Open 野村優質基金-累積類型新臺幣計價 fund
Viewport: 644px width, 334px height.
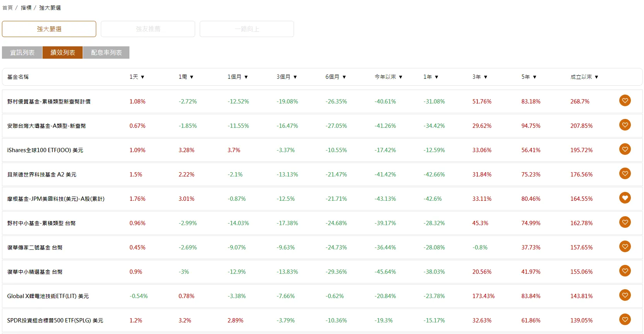[49, 102]
